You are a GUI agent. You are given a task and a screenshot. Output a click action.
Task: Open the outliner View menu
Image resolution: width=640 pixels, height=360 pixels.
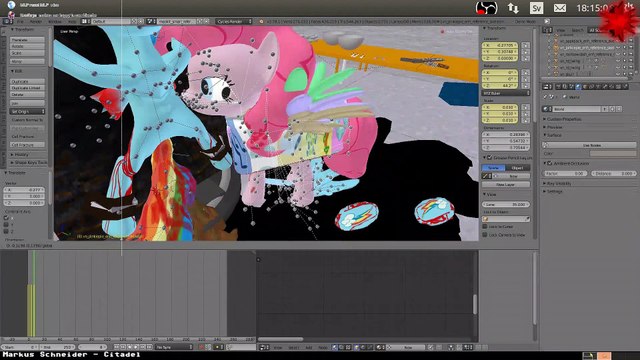(x=561, y=30)
